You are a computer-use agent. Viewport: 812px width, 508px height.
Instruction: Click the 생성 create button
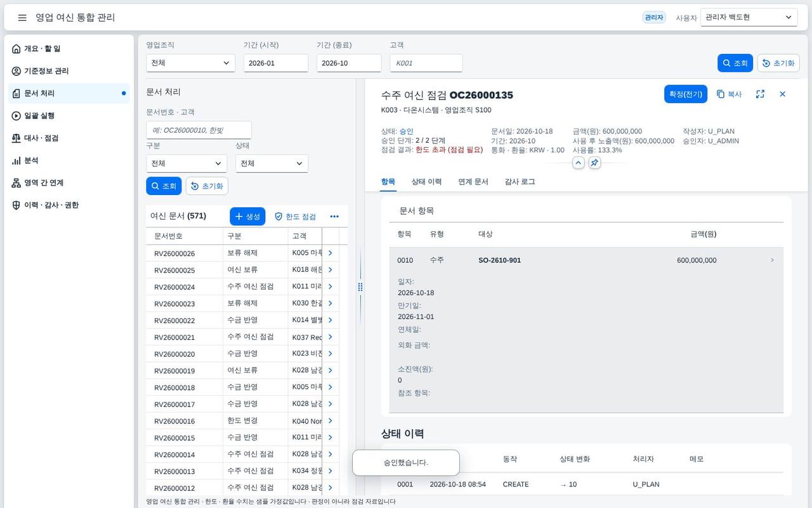247,217
